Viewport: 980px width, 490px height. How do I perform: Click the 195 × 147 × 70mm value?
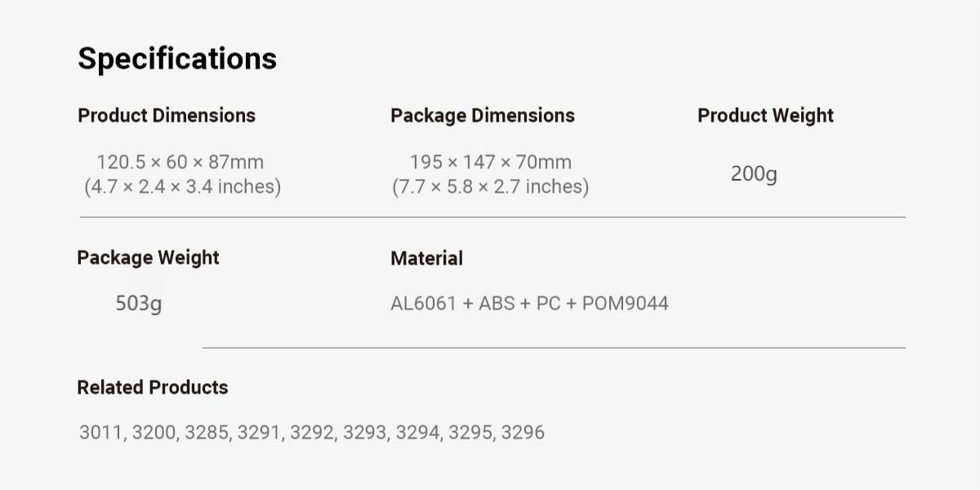(490, 163)
